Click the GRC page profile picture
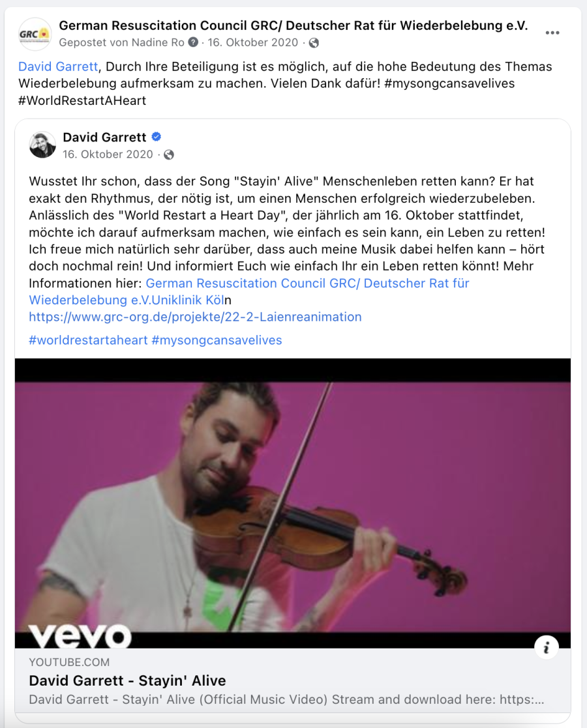Viewport: 587px width, 728px height. coord(35,34)
